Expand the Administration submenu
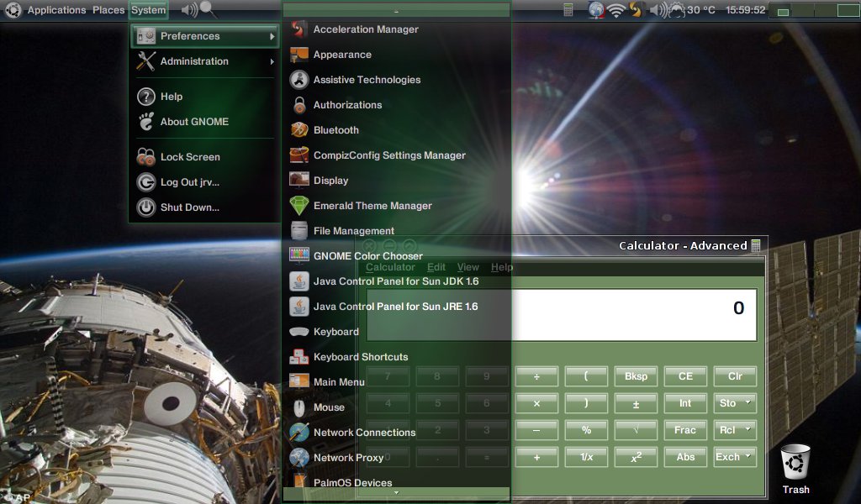 pyautogui.click(x=205, y=61)
